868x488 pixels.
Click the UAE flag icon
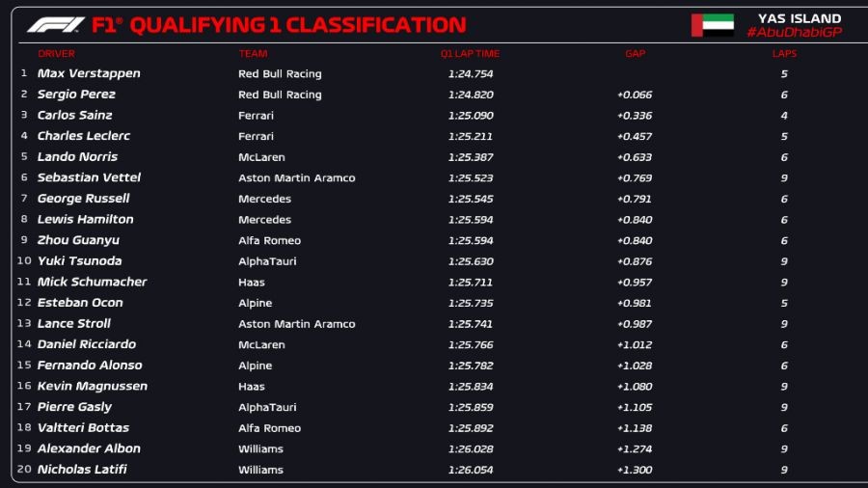tap(712, 26)
